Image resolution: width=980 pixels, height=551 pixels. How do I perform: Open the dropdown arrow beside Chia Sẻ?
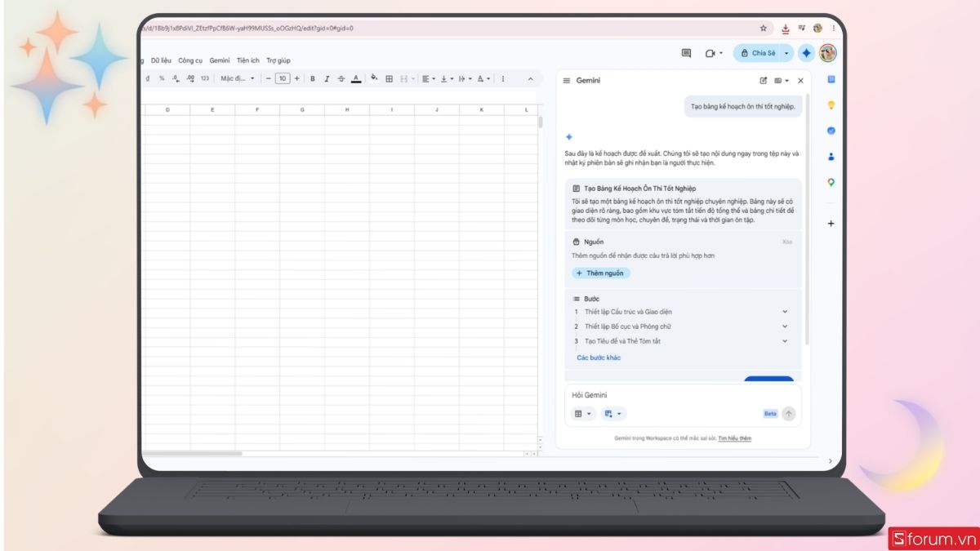tap(786, 53)
